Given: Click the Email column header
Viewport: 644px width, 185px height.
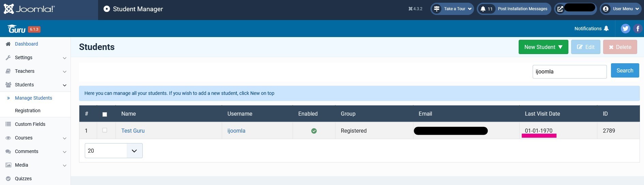Looking at the screenshot, I should click(425, 114).
